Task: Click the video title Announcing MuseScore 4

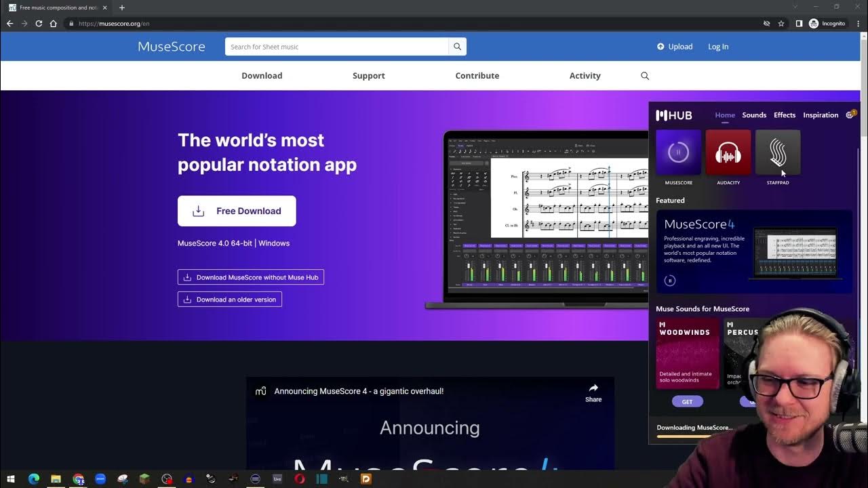Action: (359, 391)
